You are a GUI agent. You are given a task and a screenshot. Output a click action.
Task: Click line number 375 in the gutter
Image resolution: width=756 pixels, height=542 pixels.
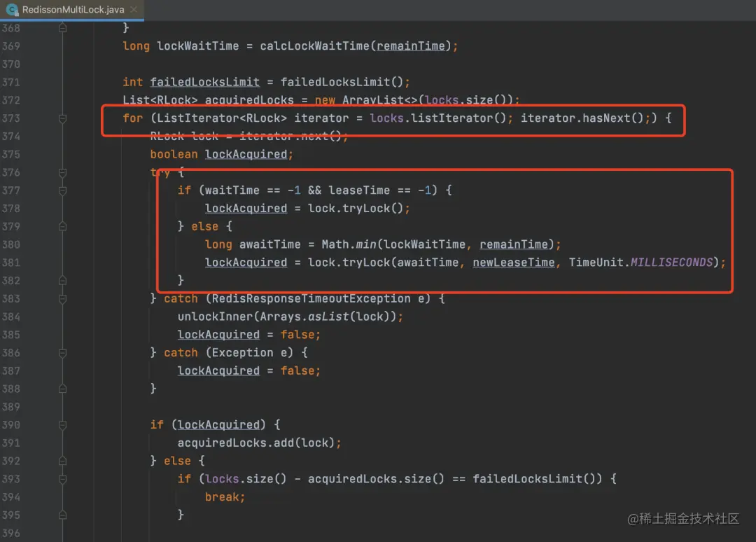click(x=10, y=154)
